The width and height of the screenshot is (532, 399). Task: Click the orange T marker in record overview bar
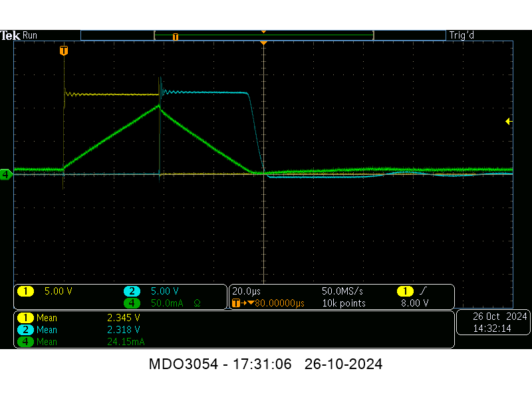pyautogui.click(x=176, y=37)
